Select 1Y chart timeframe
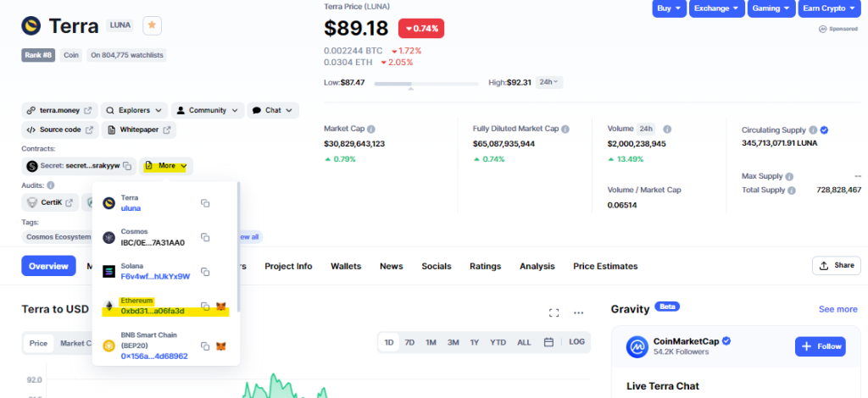The width and height of the screenshot is (868, 398). [475, 342]
